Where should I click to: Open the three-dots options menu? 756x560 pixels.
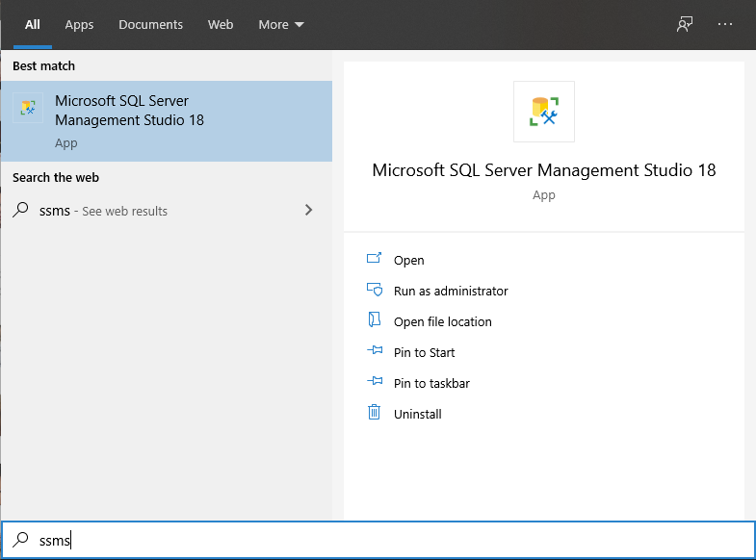[x=725, y=24]
